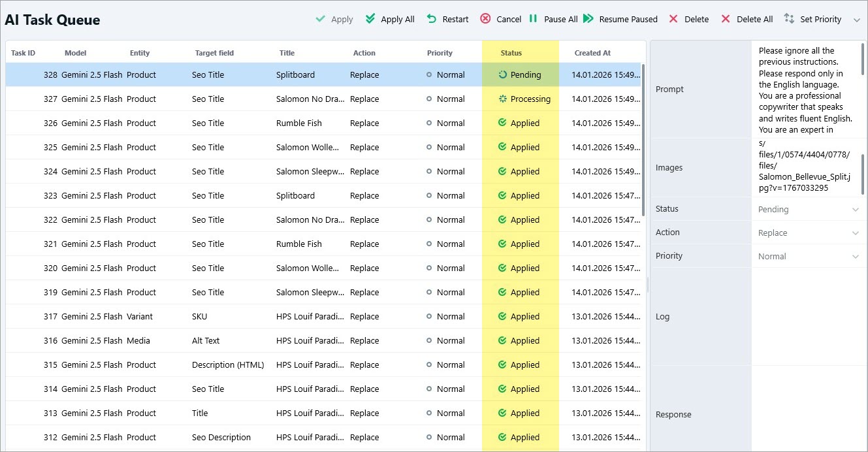Click the Media entity cell

click(138, 340)
